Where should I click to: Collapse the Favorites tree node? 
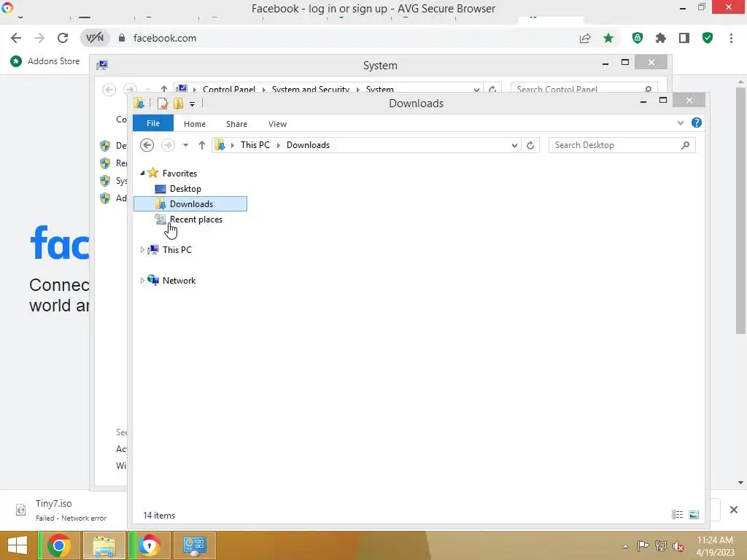click(142, 173)
